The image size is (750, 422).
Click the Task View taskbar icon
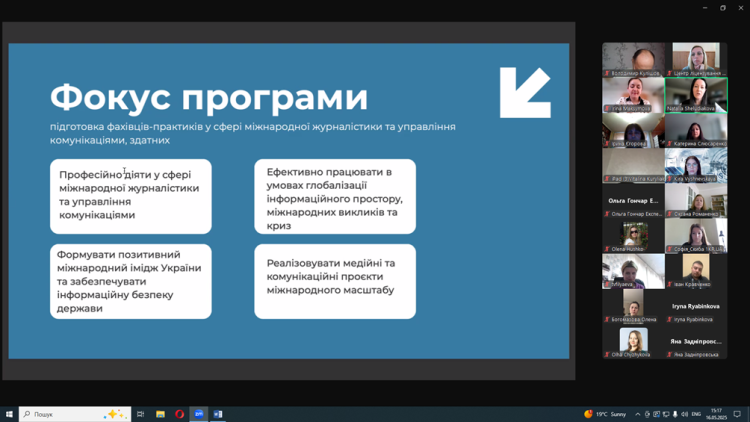tap(141, 414)
